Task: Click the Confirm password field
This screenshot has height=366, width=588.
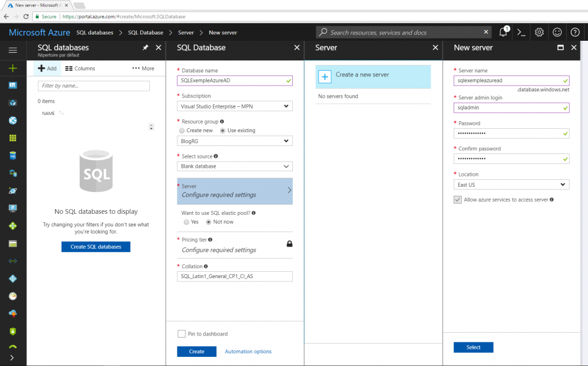Action: [512, 159]
